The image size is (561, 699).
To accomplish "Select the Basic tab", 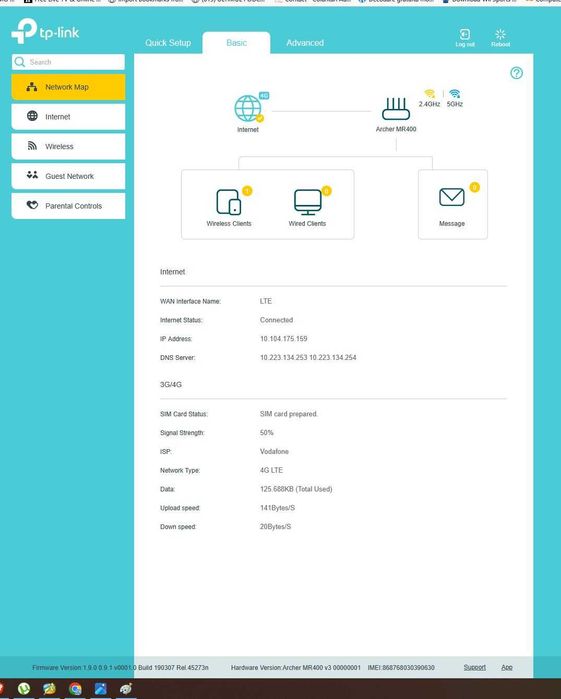I will [x=236, y=43].
